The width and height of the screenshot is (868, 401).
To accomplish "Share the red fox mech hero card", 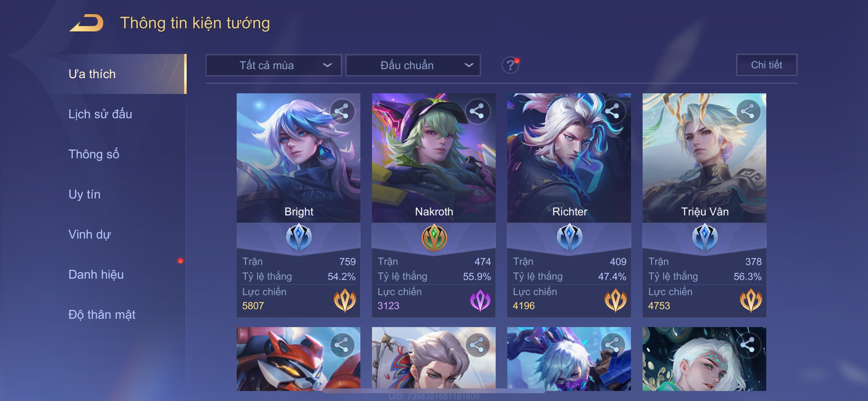I will click(x=342, y=345).
